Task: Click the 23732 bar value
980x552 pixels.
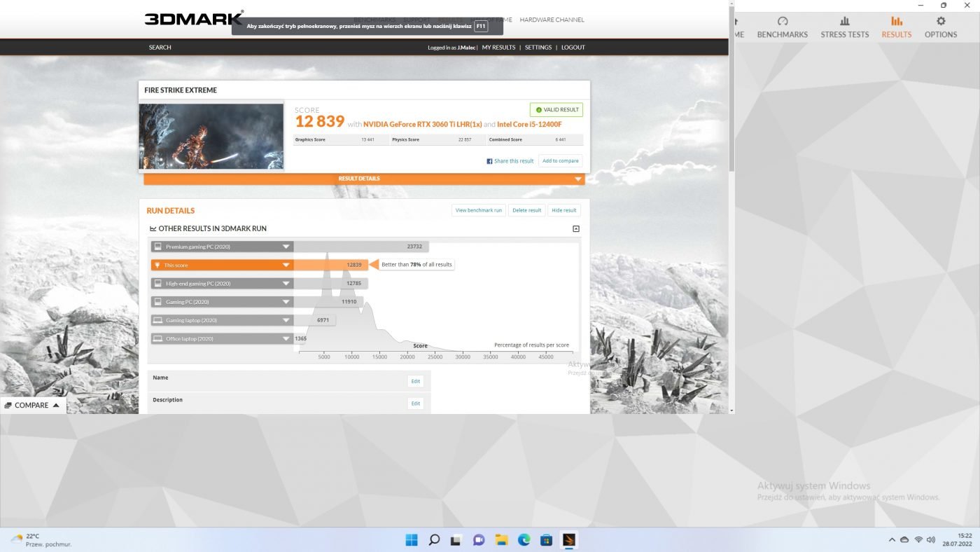Action: click(414, 247)
